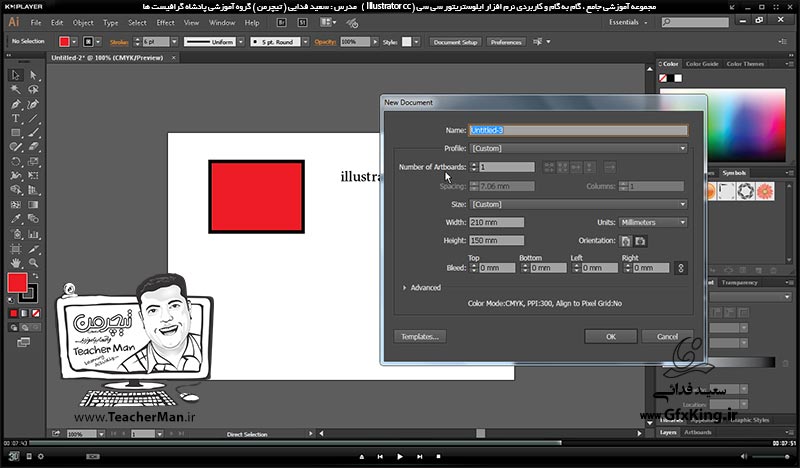Select the Column Graph tool
The width and height of the screenshot is (800, 468).
coord(33,234)
